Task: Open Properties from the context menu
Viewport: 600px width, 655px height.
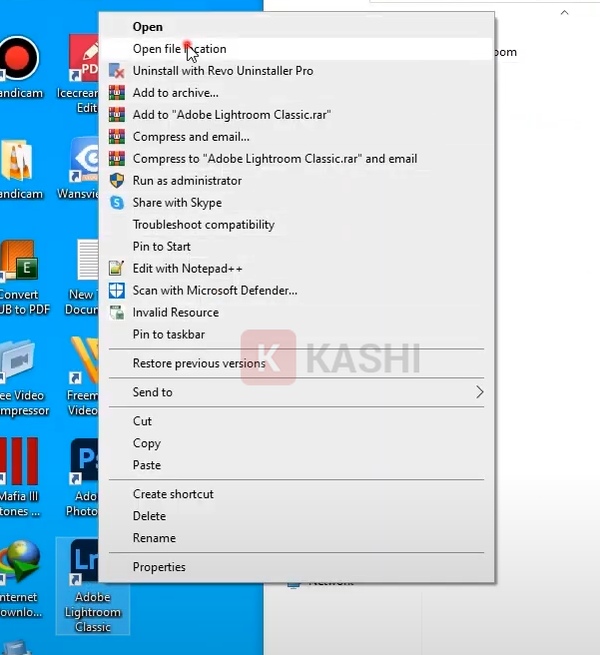Action: pyautogui.click(x=159, y=567)
